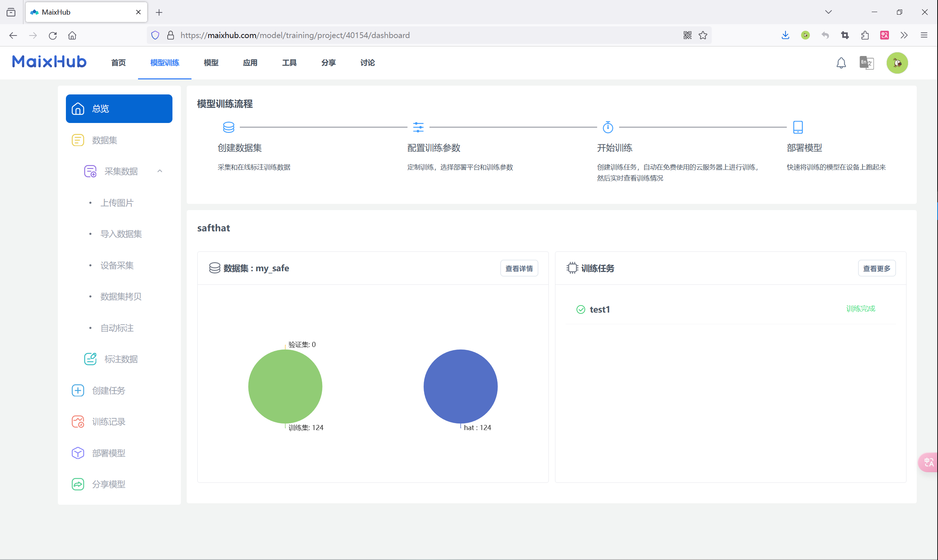Click the language translate icon
This screenshot has height=560, width=938.
pos(866,63)
